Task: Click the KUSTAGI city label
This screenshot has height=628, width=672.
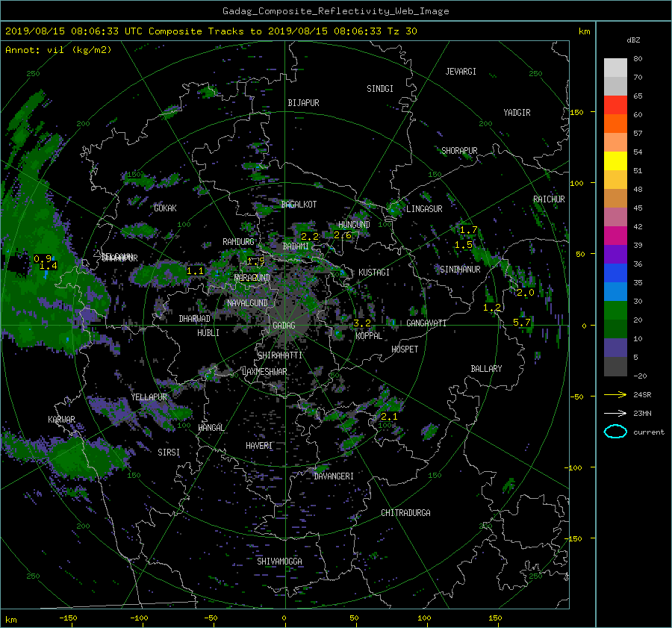Action: (x=374, y=273)
